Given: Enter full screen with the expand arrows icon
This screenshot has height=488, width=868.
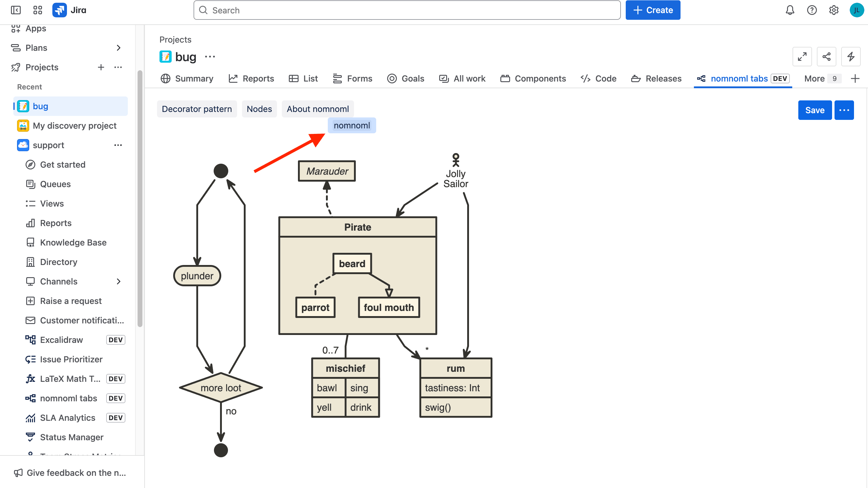Looking at the screenshot, I should 802,57.
